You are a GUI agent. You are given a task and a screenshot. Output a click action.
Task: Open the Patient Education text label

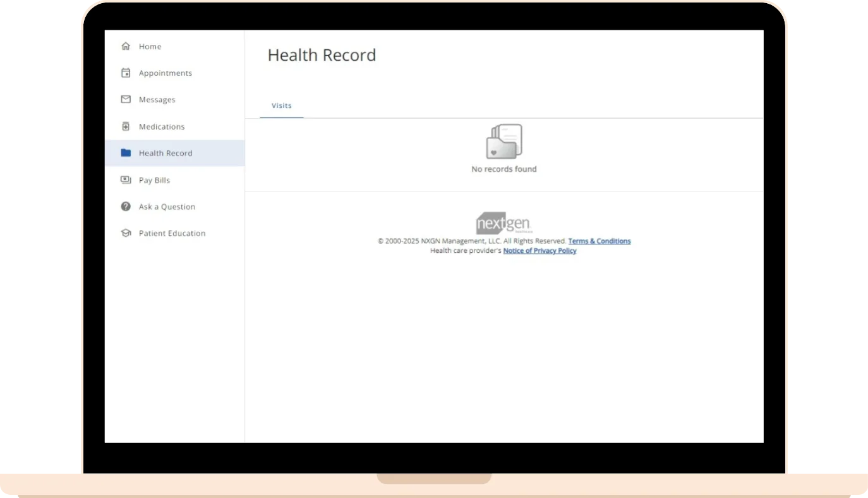[172, 234]
